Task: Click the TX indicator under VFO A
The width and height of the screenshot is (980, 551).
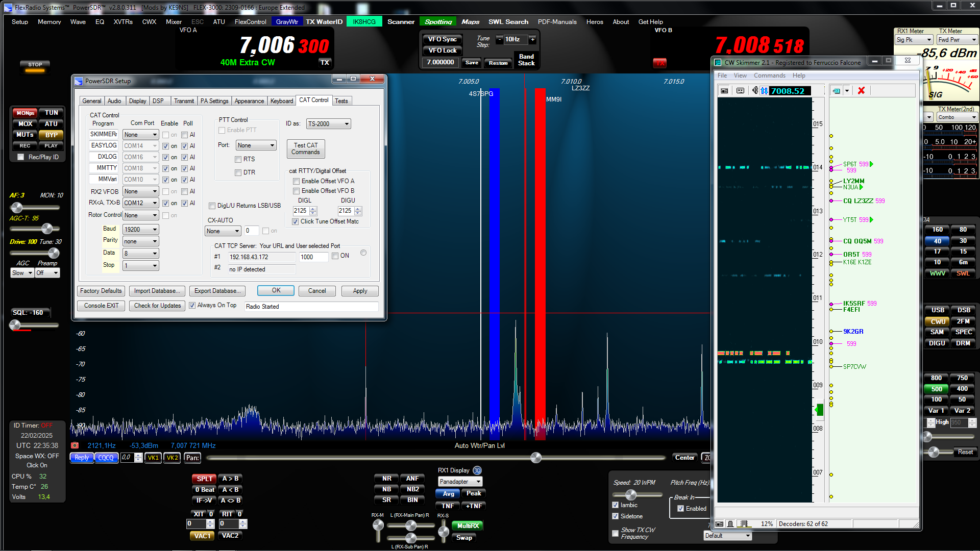Action: click(x=325, y=62)
